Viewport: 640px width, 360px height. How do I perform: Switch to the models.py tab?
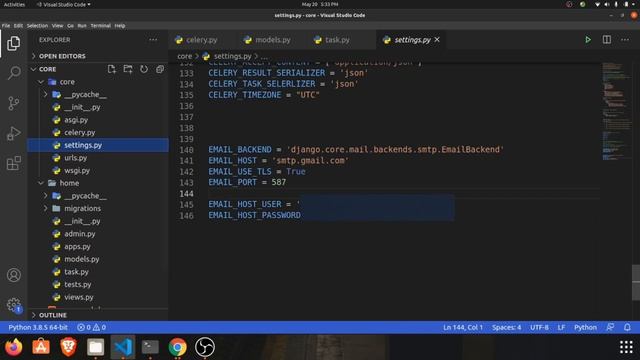272,40
